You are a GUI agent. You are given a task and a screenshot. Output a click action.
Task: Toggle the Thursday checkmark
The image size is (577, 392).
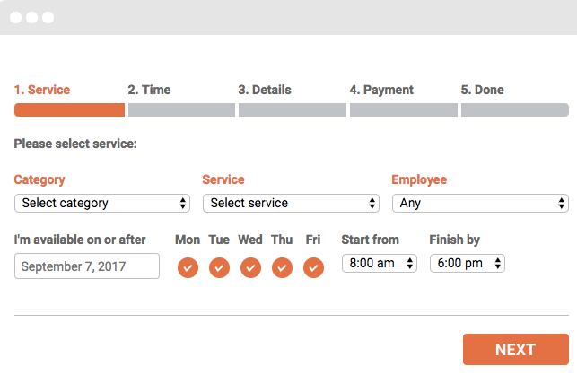tap(283, 267)
